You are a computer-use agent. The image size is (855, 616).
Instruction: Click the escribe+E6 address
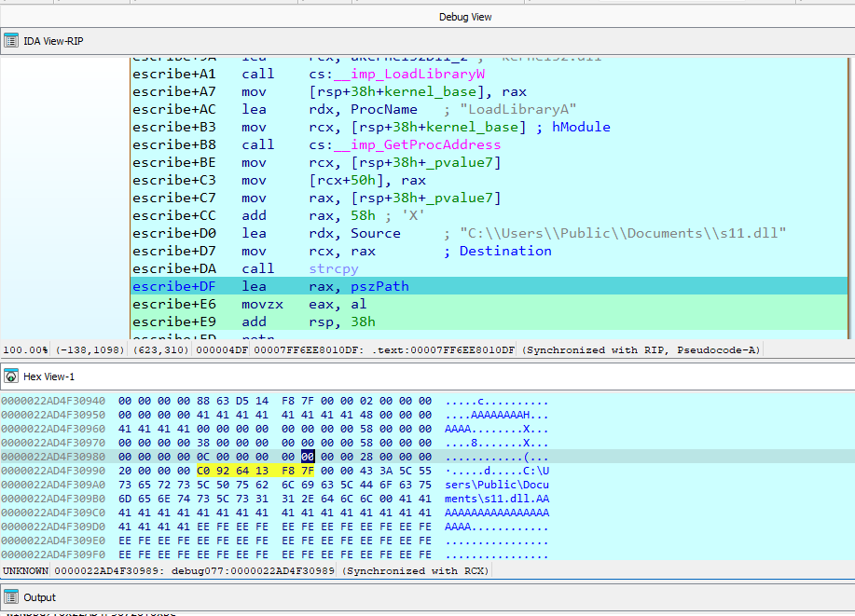(x=174, y=304)
